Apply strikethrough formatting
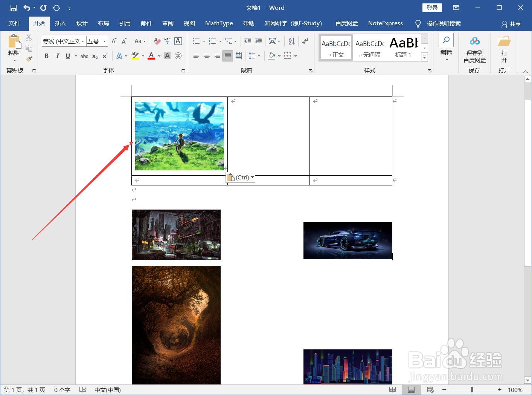 [x=84, y=56]
